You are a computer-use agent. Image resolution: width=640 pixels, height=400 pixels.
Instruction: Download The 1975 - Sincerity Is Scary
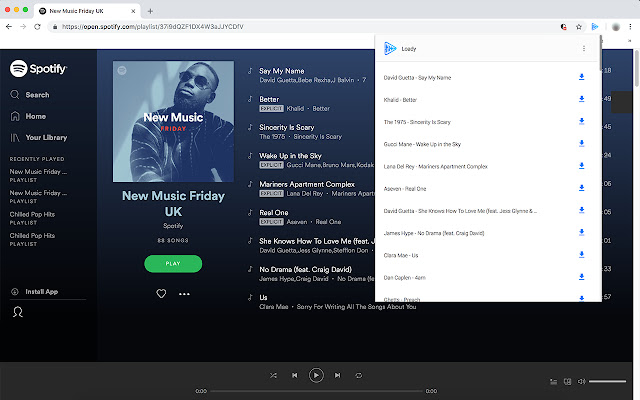581,122
